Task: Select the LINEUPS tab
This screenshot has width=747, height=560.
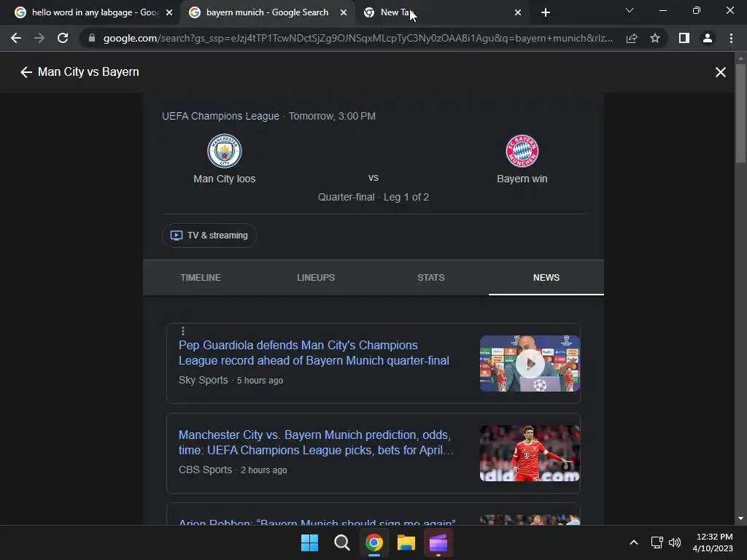Action: (316, 278)
